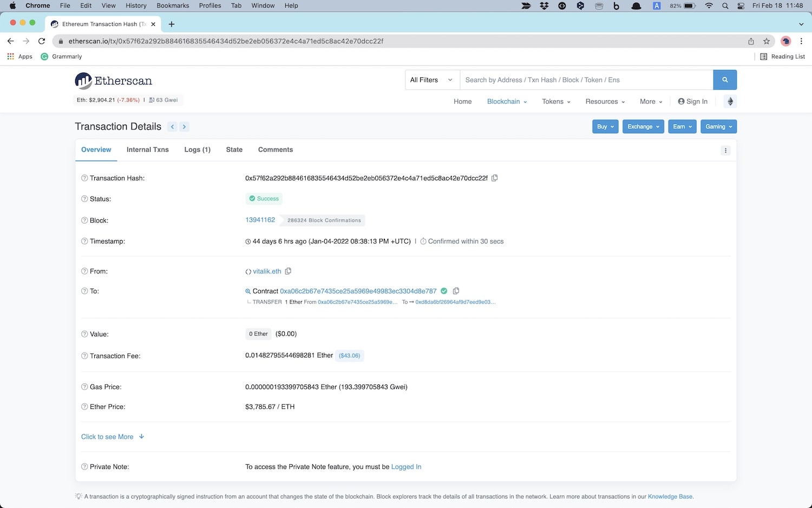Click the Logged In link

(406, 467)
